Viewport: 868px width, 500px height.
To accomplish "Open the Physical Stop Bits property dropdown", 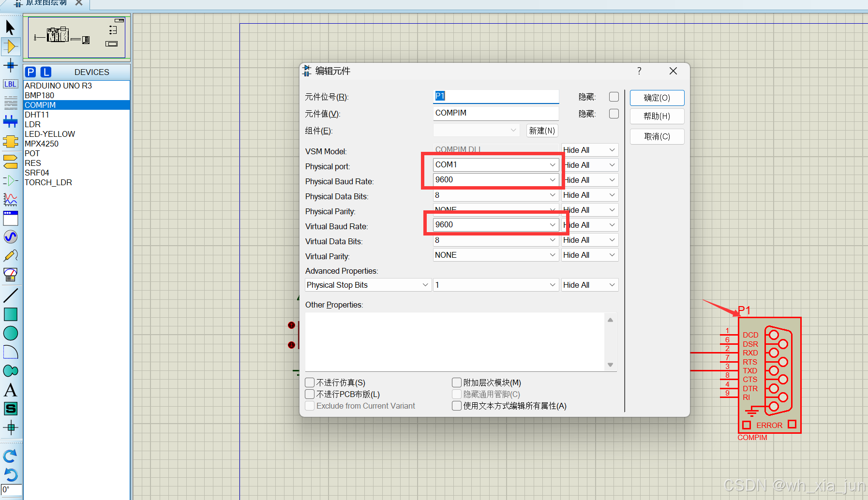I will (x=368, y=285).
